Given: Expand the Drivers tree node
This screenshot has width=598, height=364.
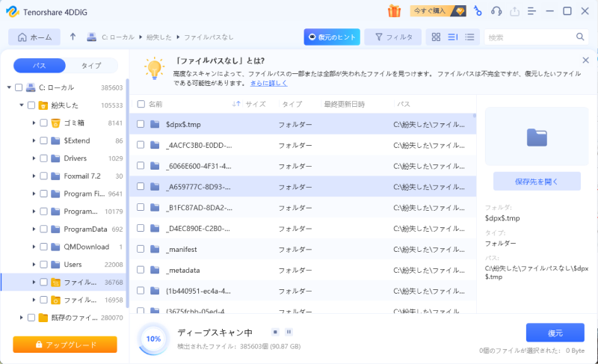Looking at the screenshot, I should coord(34,158).
